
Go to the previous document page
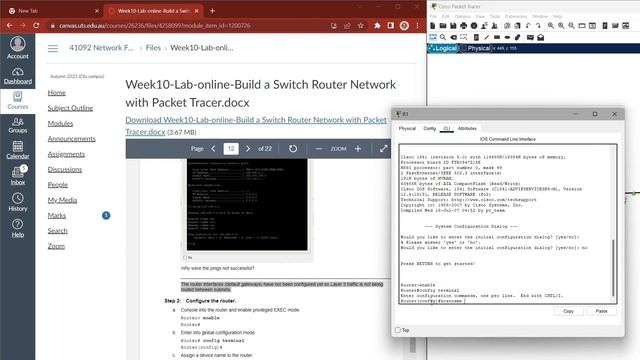[213, 149]
